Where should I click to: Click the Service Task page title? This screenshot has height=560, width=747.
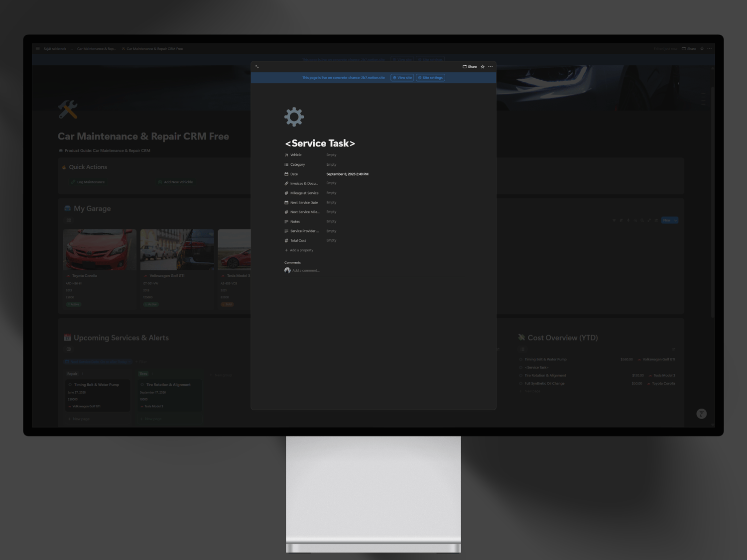320,143
